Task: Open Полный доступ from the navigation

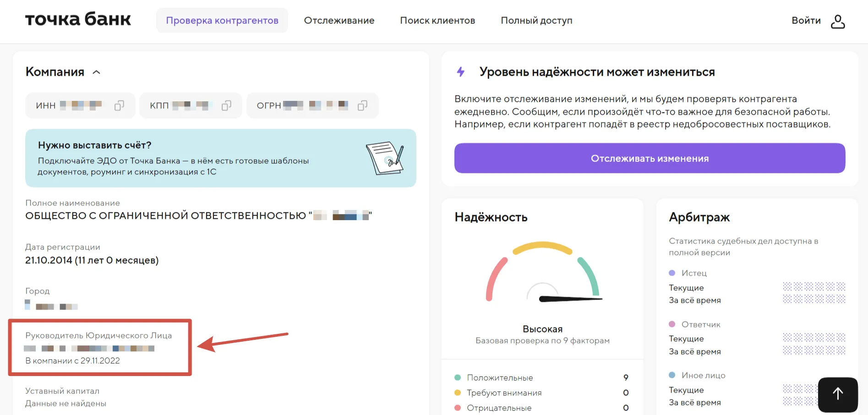Action: click(536, 20)
